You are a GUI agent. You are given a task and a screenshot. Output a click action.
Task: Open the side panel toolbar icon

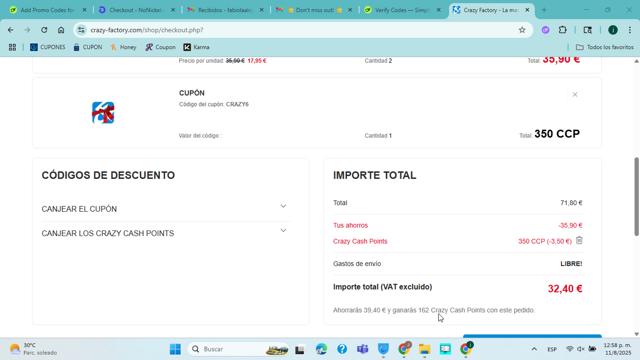tap(587, 30)
